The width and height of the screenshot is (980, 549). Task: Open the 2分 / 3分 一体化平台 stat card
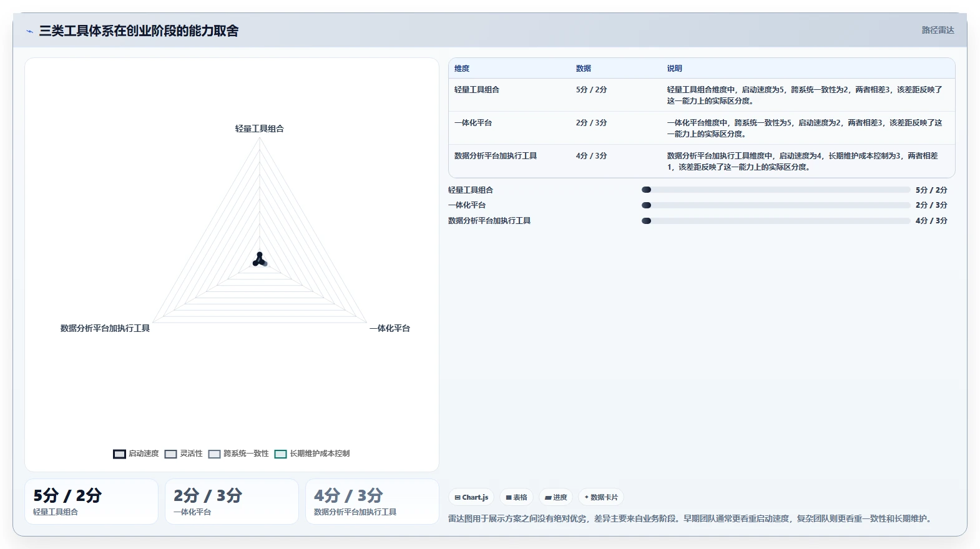click(x=232, y=502)
